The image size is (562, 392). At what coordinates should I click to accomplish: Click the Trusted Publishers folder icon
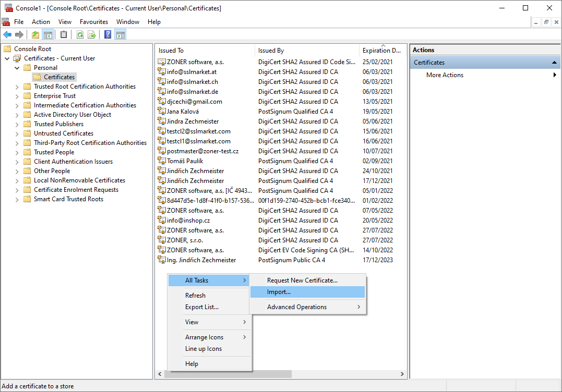pos(27,124)
